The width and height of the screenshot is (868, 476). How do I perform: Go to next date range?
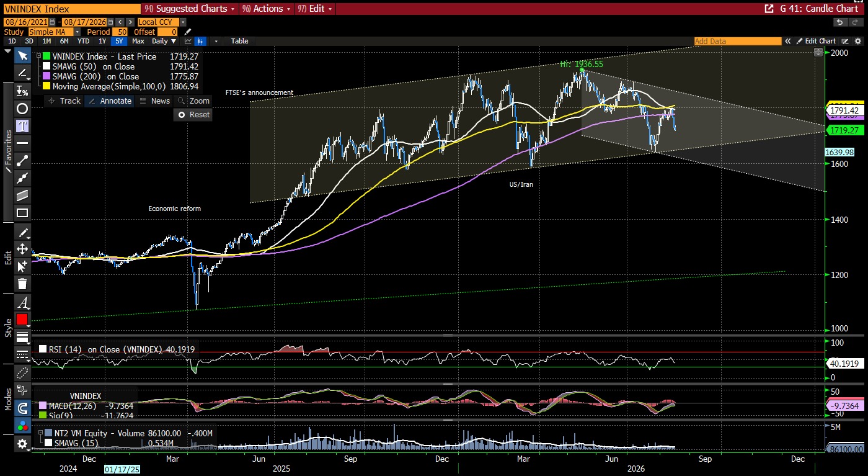point(131,22)
